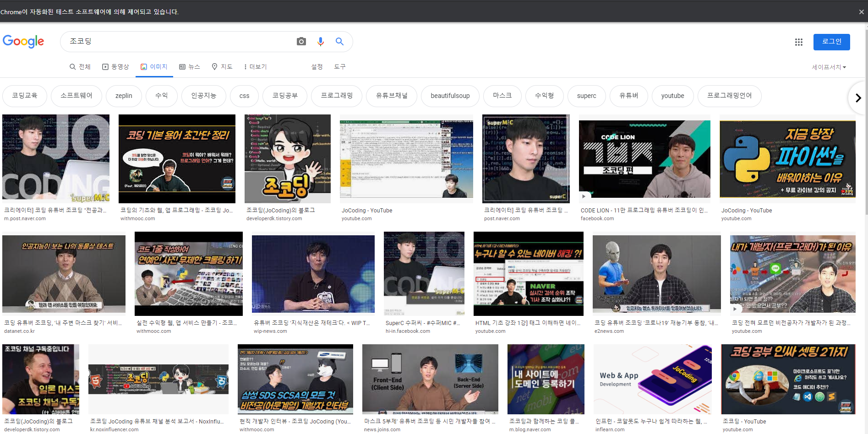This screenshot has width=868, height=434.
Task: Click the withmooc.com link under 코딩의 기초와 웹
Action: click(x=138, y=219)
